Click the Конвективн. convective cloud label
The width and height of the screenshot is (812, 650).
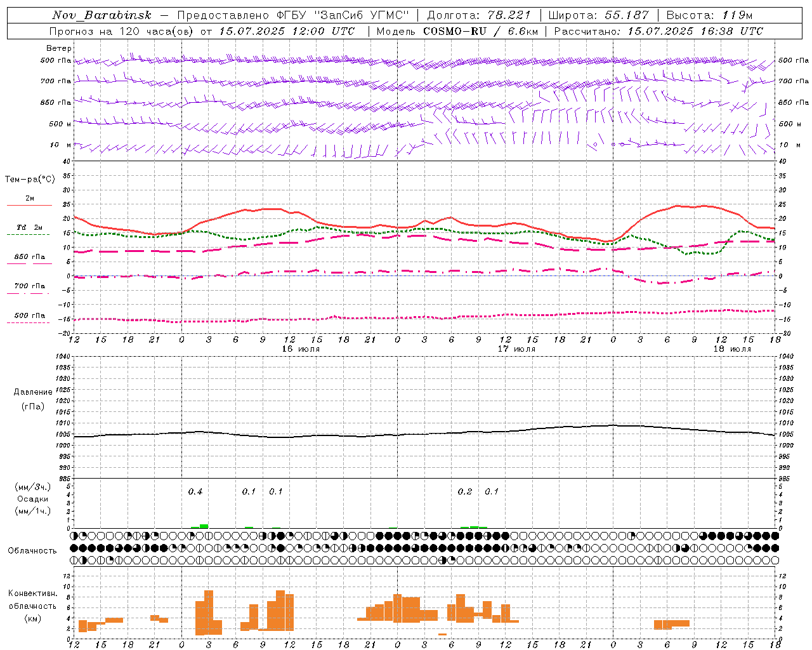pos(33,594)
